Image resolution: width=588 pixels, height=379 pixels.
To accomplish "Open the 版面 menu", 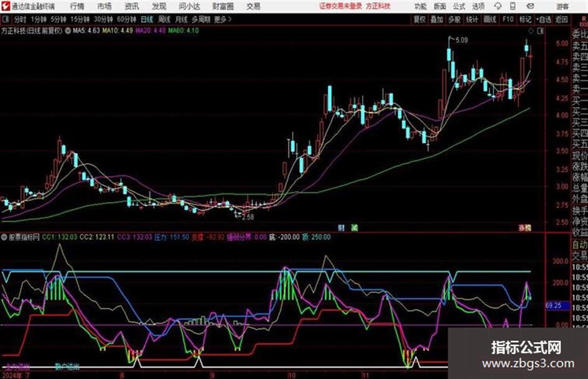I will [439, 6].
